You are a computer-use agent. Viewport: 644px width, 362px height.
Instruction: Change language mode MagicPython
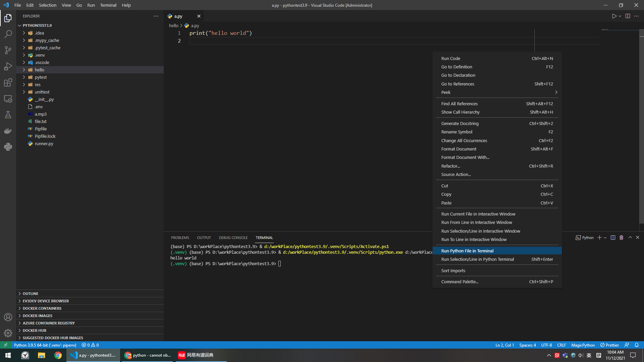click(x=583, y=345)
